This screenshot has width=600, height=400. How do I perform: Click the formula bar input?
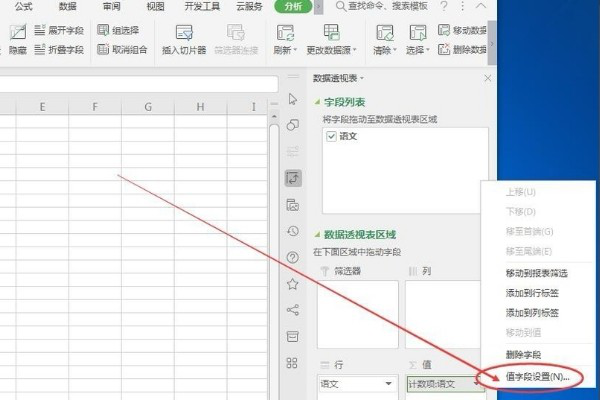tap(139, 84)
